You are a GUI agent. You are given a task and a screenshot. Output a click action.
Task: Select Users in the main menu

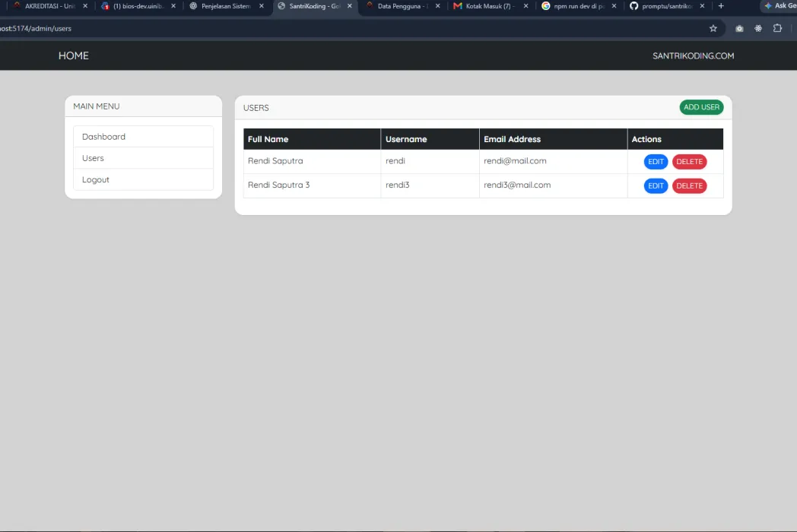pyautogui.click(x=143, y=158)
